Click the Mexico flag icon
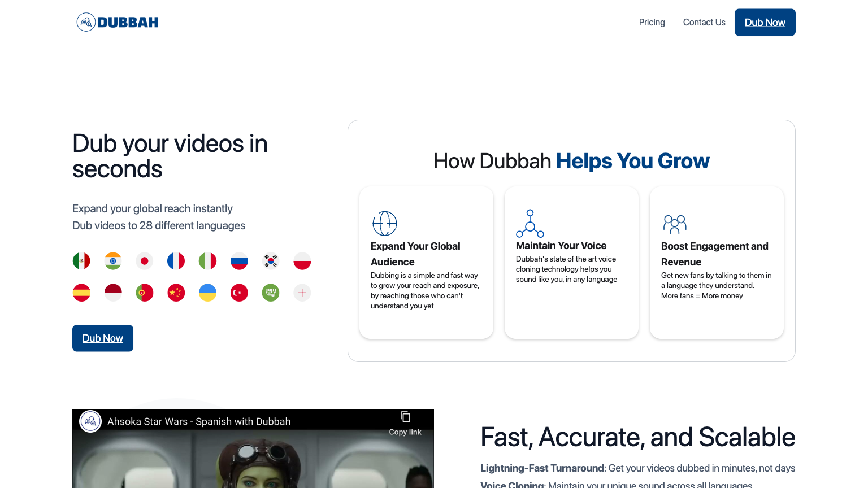 pos(81,261)
